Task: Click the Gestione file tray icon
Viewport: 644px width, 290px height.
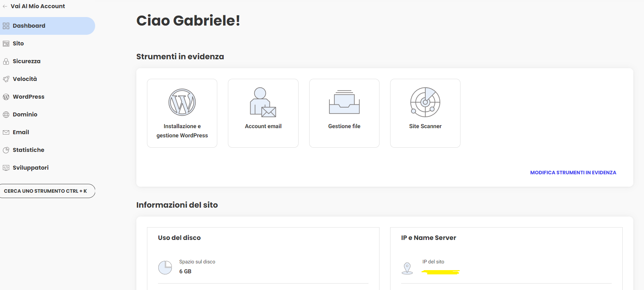Action: [344, 102]
